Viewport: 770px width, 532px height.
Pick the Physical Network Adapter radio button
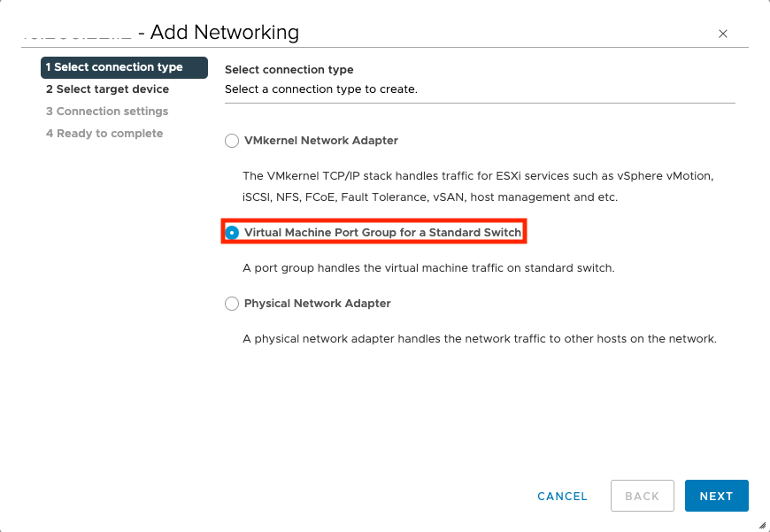coord(232,304)
